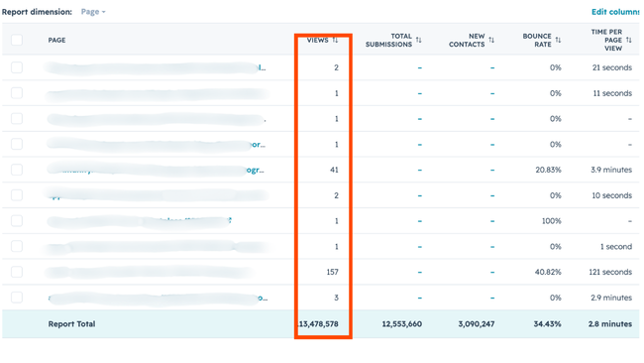This screenshot has width=644, height=363.
Task: Click total submissions value 12,553,660
Action: (x=401, y=324)
